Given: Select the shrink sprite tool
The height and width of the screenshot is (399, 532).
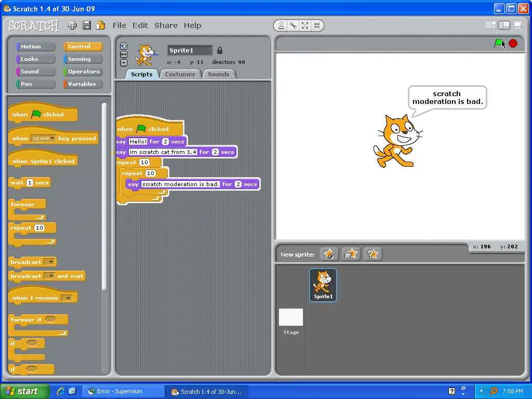Looking at the screenshot, I should pos(316,25).
